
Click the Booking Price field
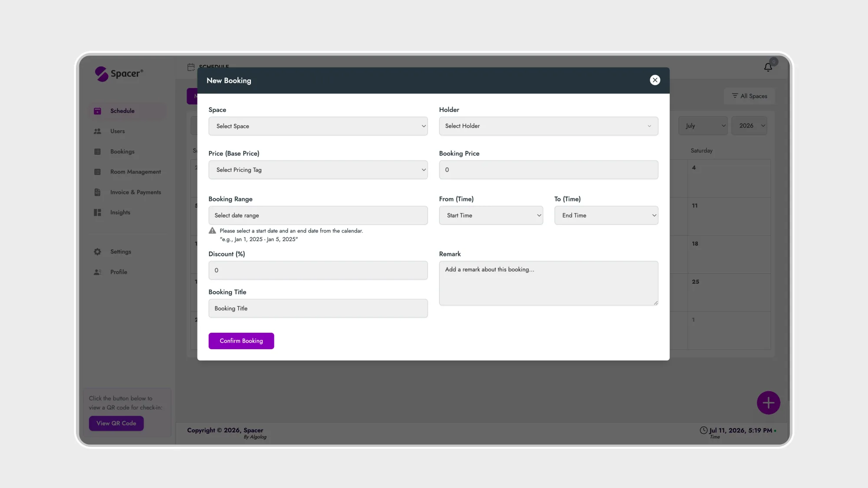pos(549,170)
